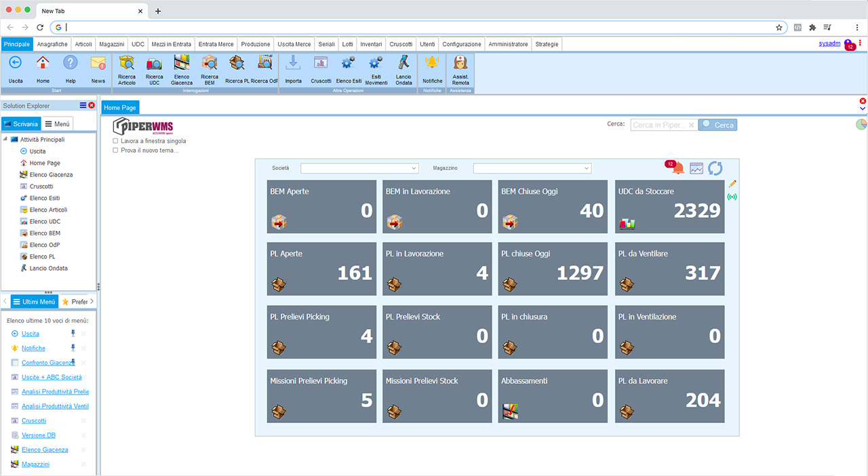Open the browser extensions puzzle icon
868x476 pixels.
[812, 27]
